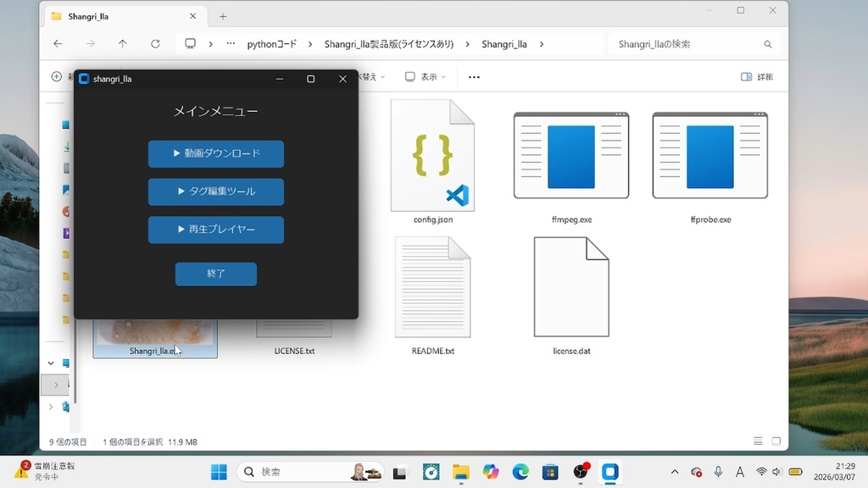The image size is (868, 488).
Task: Expand the highlighted navigation pane item
Action: 56,385
